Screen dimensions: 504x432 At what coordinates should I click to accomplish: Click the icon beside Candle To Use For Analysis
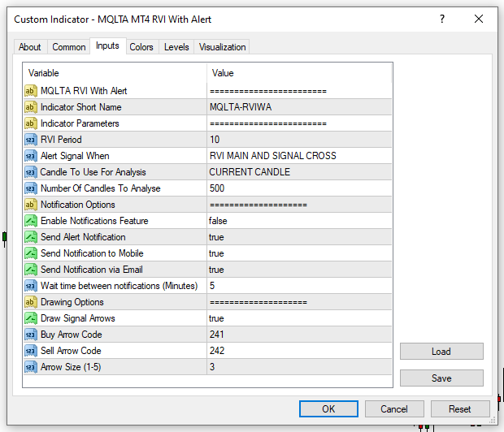click(x=31, y=172)
